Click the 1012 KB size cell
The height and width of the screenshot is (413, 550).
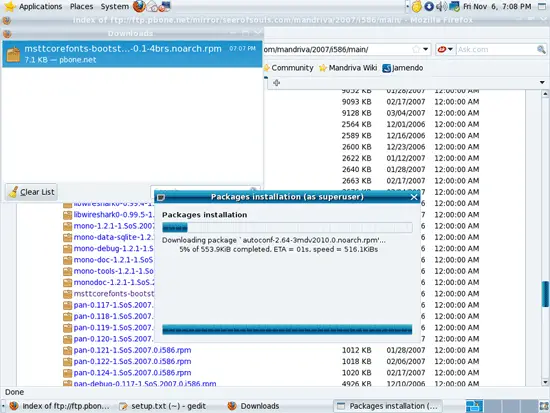coord(356,350)
